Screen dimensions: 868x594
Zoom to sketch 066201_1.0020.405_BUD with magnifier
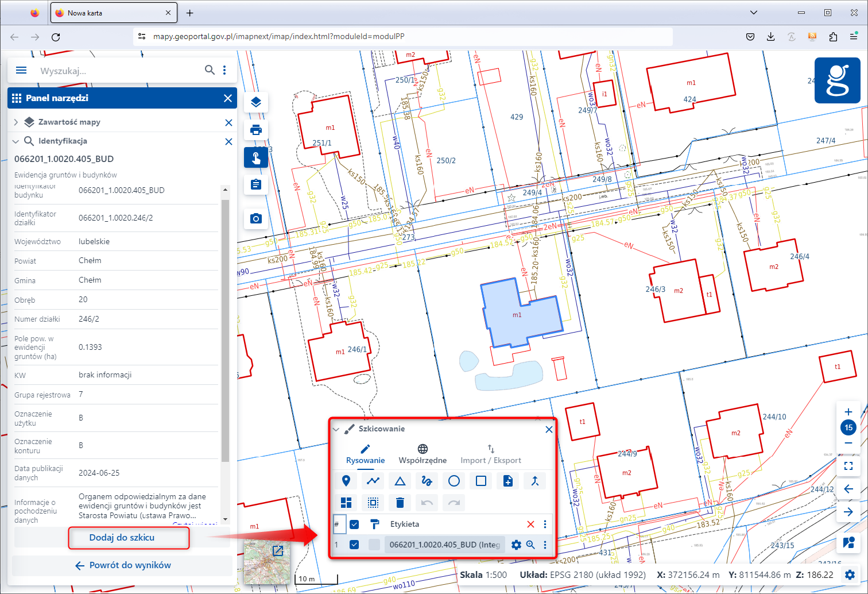click(530, 545)
